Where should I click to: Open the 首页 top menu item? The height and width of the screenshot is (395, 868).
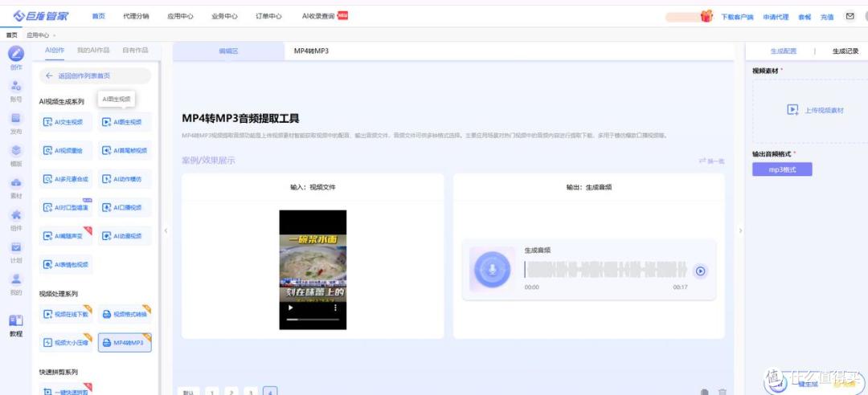99,17
